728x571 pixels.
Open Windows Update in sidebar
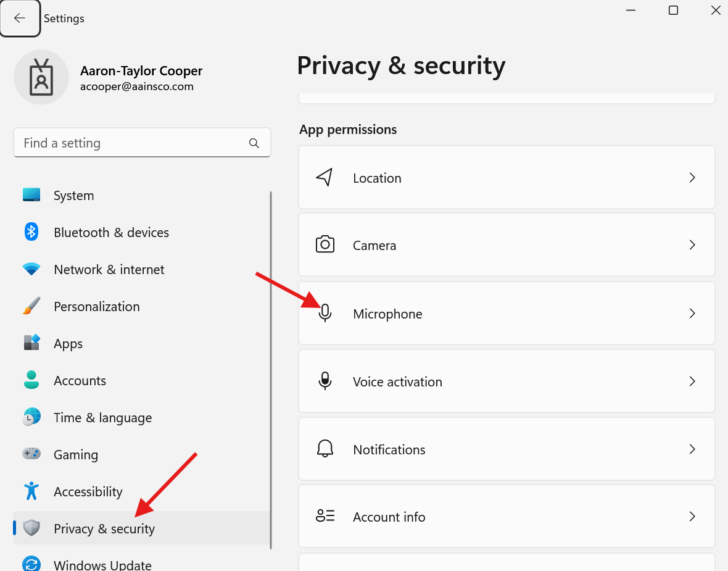[x=102, y=565]
